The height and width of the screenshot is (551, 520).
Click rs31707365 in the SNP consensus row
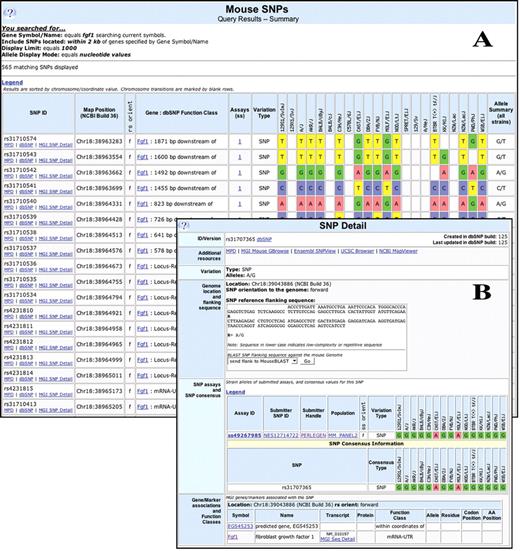pos(297,487)
